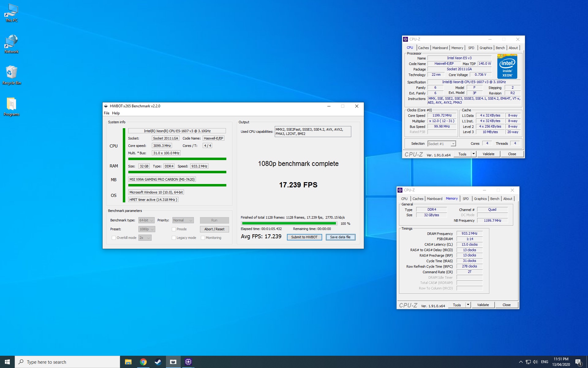Open Programs folder desktop icon

(11, 107)
